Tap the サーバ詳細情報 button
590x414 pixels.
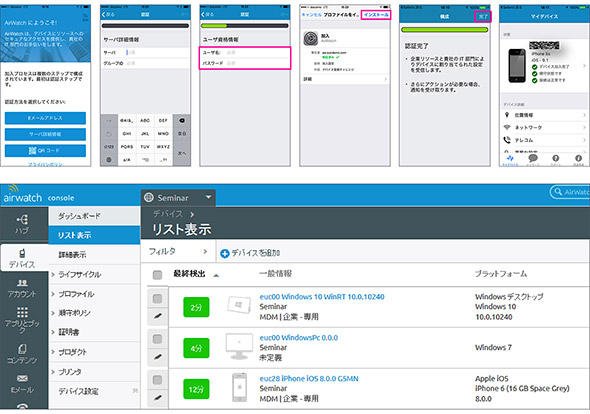tap(45, 134)
